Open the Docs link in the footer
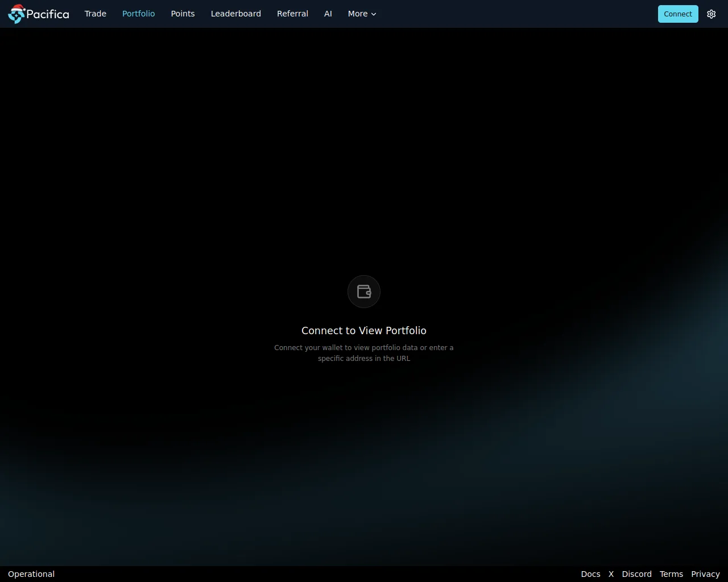The height and width of the screenshot is (582, 728). click(591, 574)
